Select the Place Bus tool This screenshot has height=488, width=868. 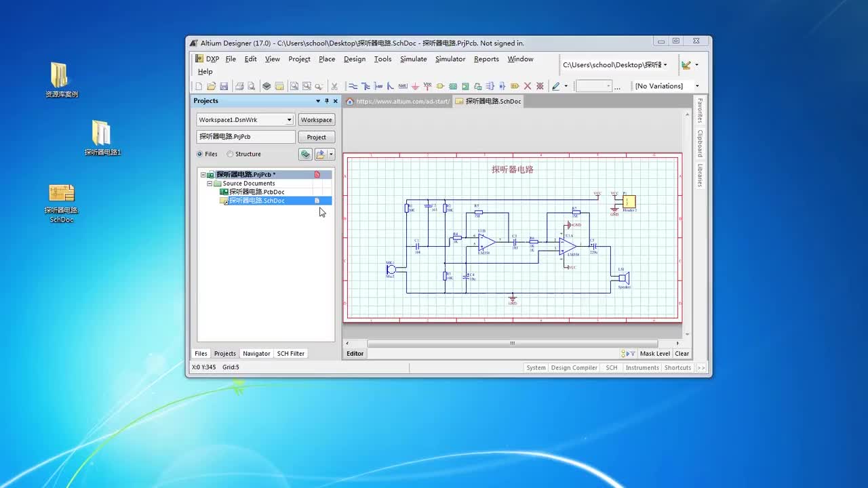(x=366, y=86)
